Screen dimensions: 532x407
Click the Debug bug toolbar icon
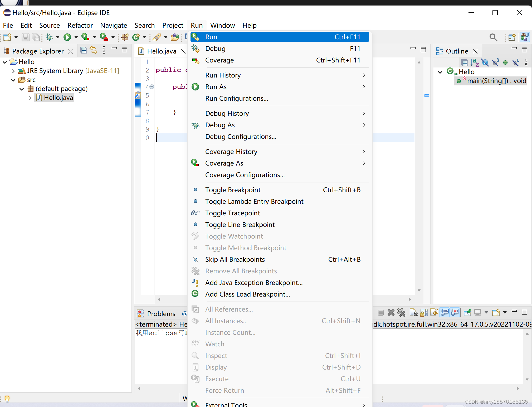[49, 37]
